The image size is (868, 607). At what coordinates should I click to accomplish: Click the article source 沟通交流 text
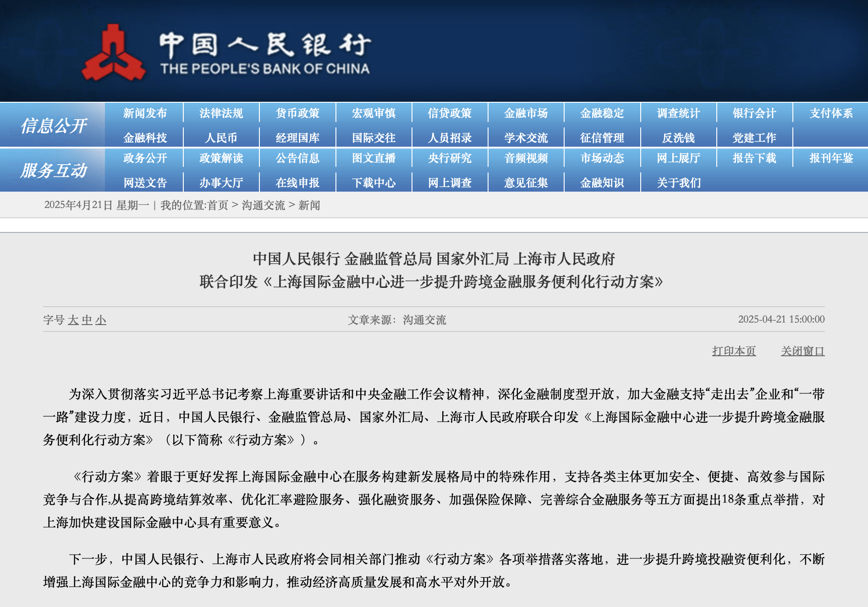pyautogui.click(x=424, y=320)
